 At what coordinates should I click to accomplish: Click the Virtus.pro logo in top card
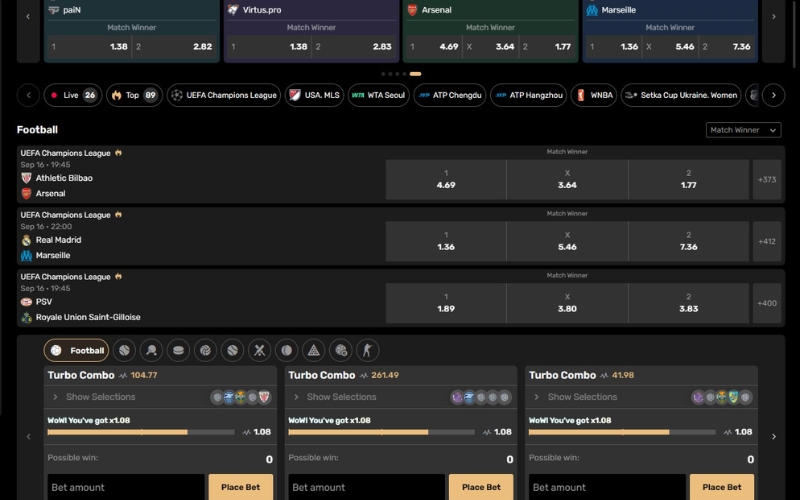coord(233,10)
